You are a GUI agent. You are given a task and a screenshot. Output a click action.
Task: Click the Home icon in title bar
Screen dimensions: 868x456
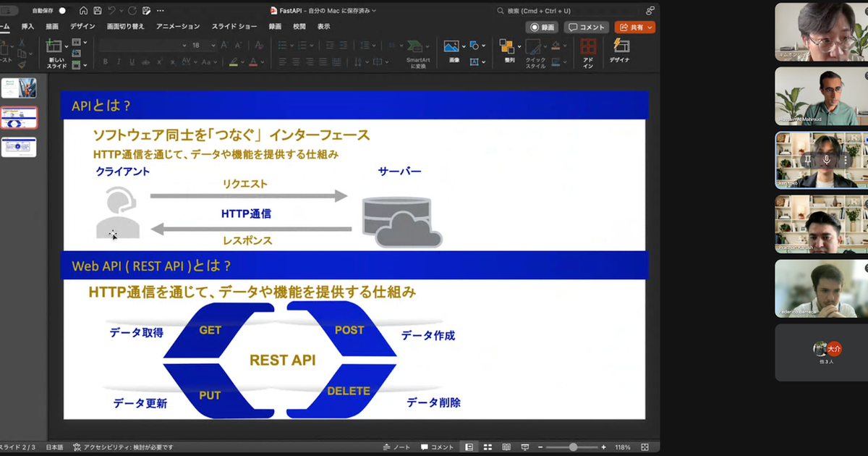coord(84,11)
